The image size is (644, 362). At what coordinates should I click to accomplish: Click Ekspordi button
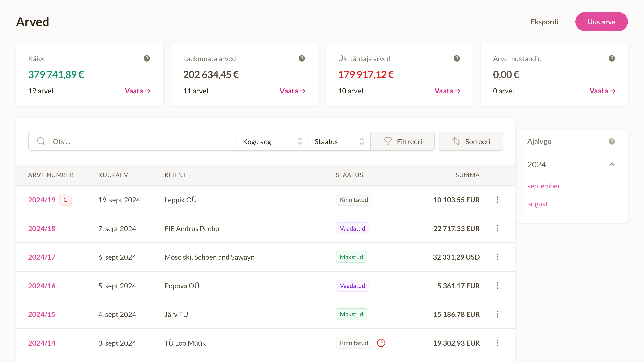[x=545, y=22]
